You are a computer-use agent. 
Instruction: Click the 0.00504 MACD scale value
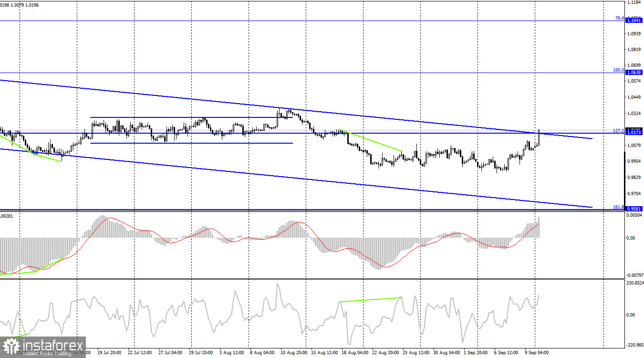634,216
